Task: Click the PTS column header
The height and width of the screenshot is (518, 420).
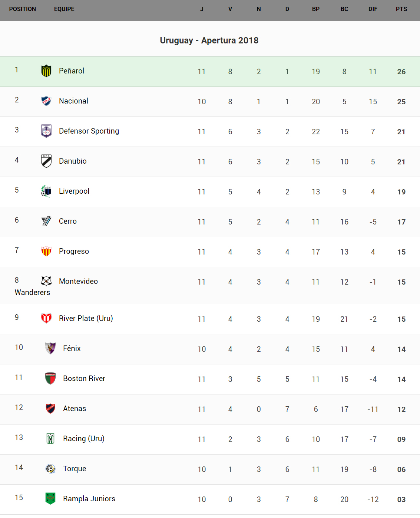Action: 401,9
